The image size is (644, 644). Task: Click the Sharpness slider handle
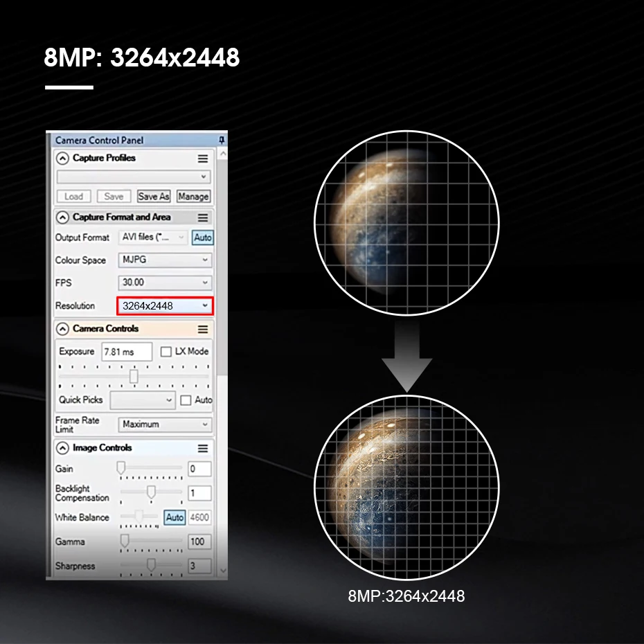click(x=151, y=565)
